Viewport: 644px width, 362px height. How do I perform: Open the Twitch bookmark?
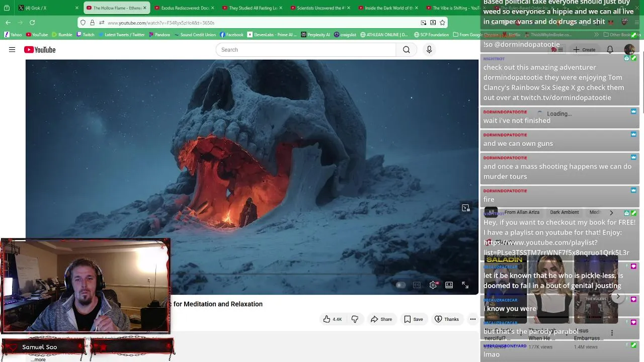[x=85, y=35]
